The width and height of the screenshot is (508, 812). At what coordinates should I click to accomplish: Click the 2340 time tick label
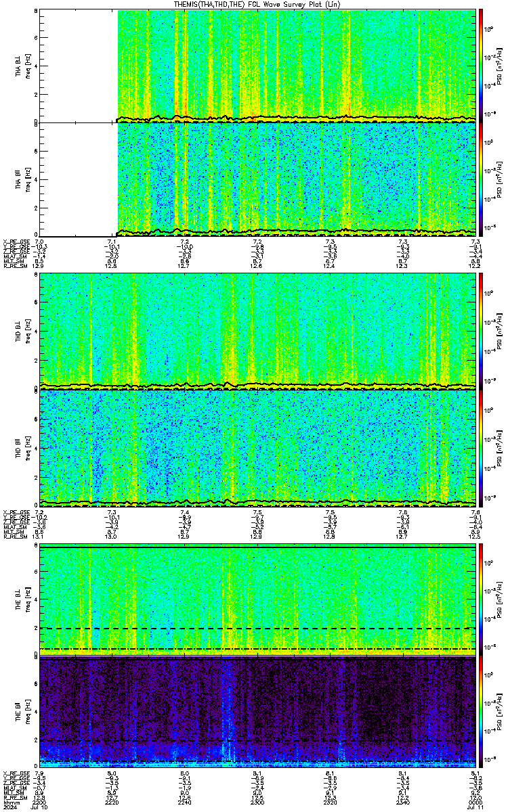point(402,802)
